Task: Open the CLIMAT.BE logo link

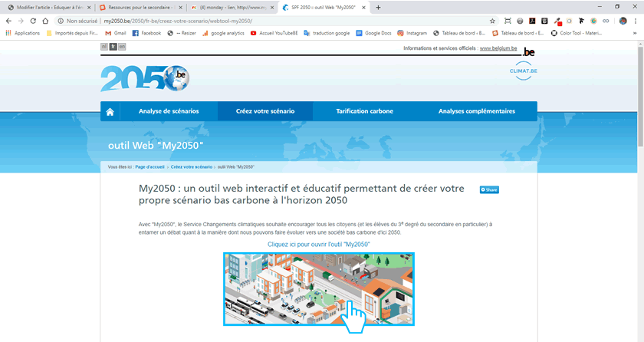Action: (523, 71)
